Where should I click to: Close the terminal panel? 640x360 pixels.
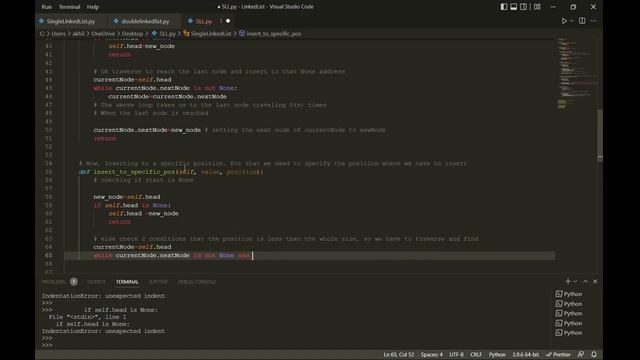pos(595,281)
